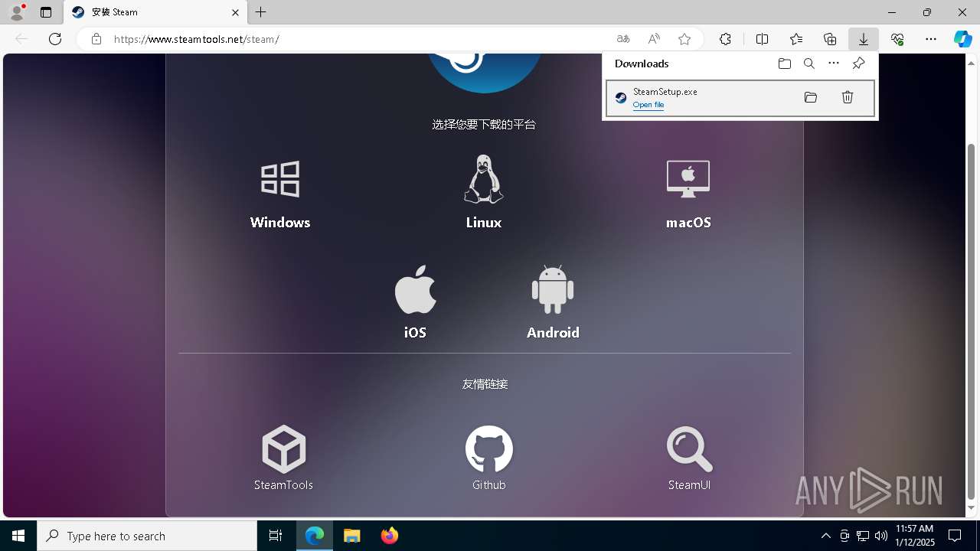Show hidden system tray icons
Viewport: 980px width, 551px height.
[x=825, y=536]
